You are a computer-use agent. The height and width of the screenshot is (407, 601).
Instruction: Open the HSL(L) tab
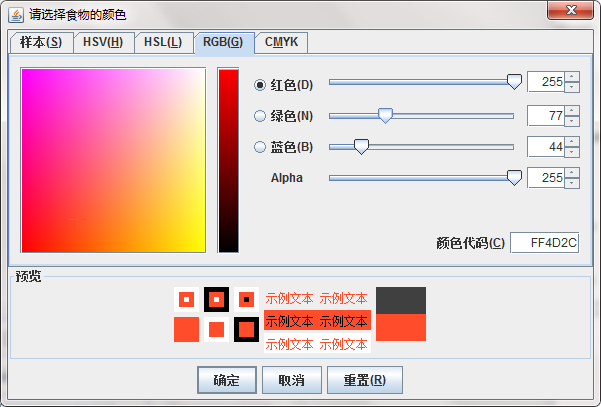click(x=163, y=42)
